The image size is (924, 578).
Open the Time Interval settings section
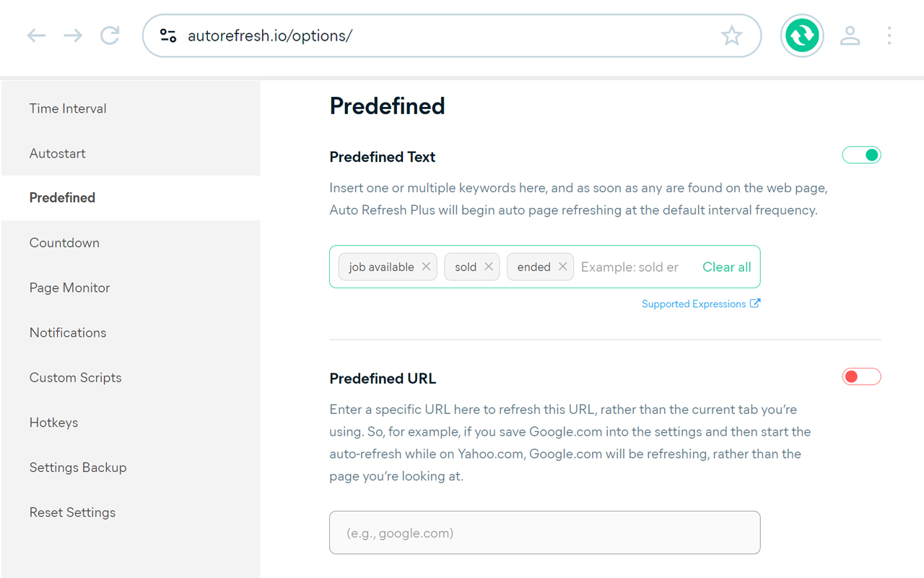68,108
